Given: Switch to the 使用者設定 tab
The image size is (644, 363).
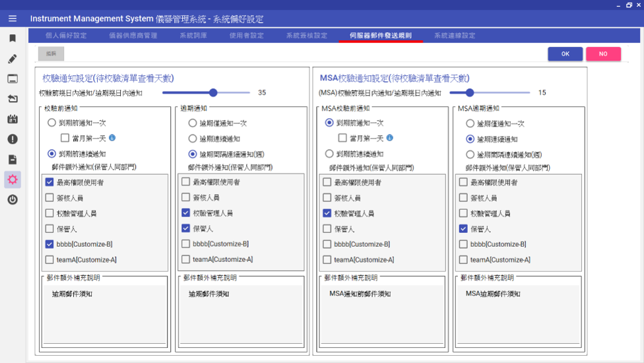Looking at the screenshot, I should click(246, 36).
